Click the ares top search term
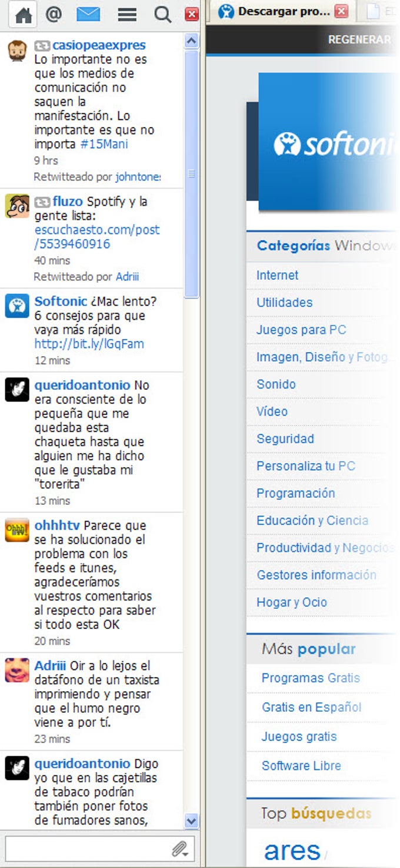This screenshot has width=400, height=868. coord(292,850)
